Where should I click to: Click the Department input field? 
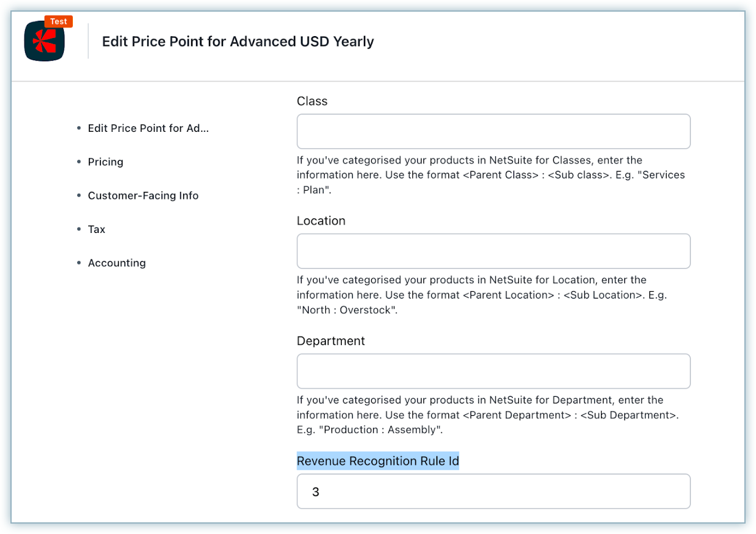point(493,371)
